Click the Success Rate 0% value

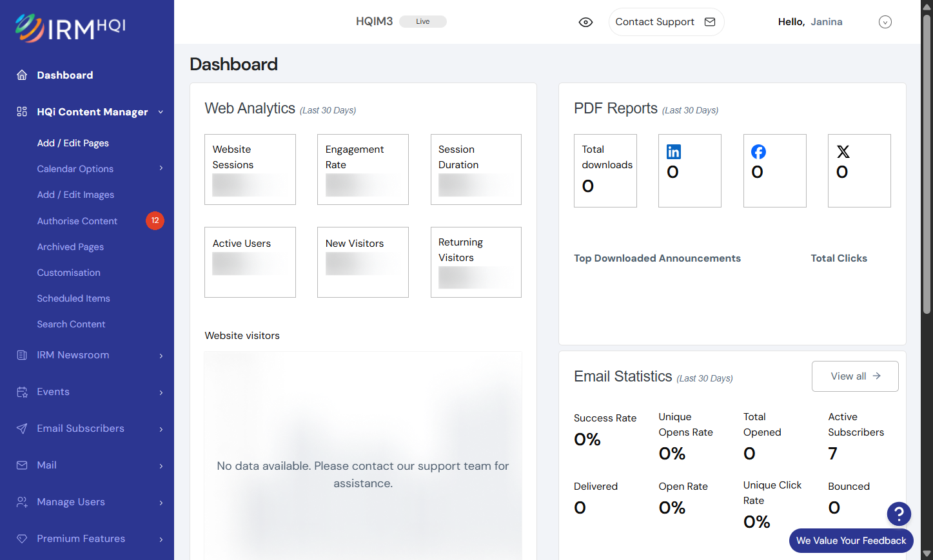587,439
